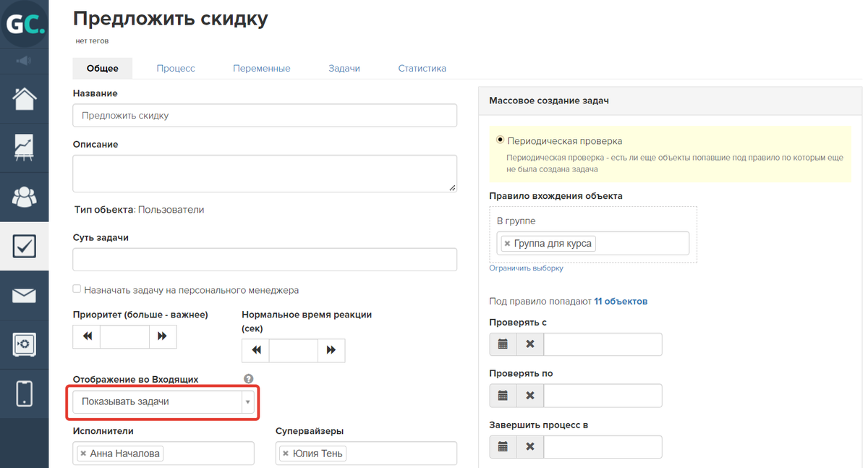Toggle Назначать задачу на персонального менеджера checkbox

[77, 289]
